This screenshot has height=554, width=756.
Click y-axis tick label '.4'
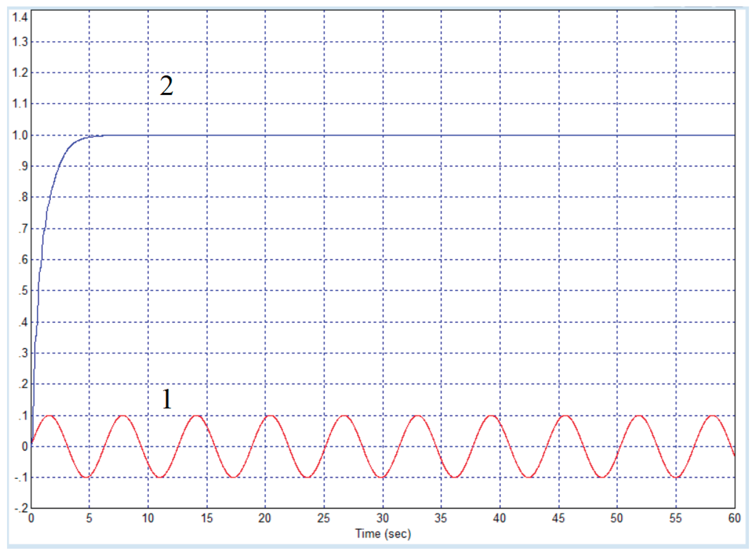coord(23,323)
